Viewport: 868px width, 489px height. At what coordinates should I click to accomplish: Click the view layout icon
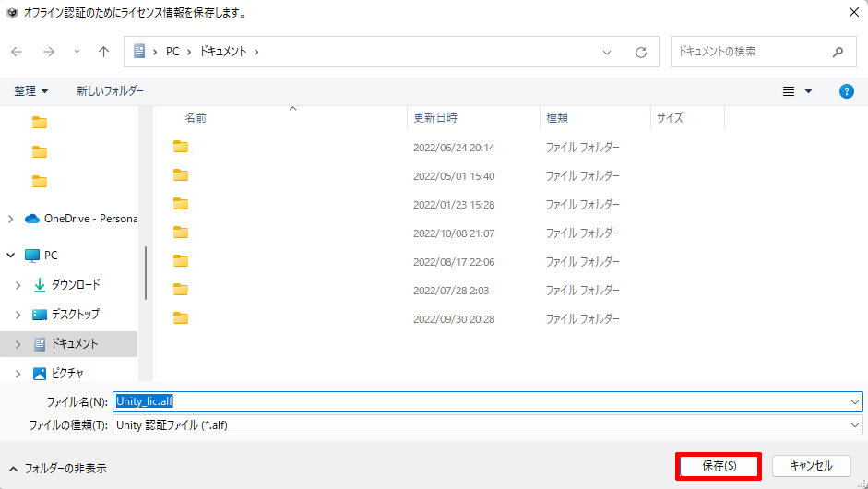[x=789, y=91]
